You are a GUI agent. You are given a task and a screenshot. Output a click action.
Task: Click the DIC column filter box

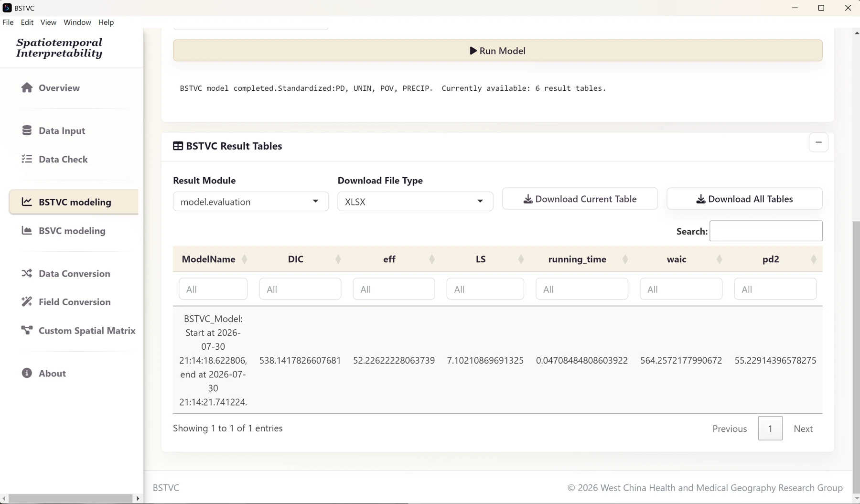300,289
